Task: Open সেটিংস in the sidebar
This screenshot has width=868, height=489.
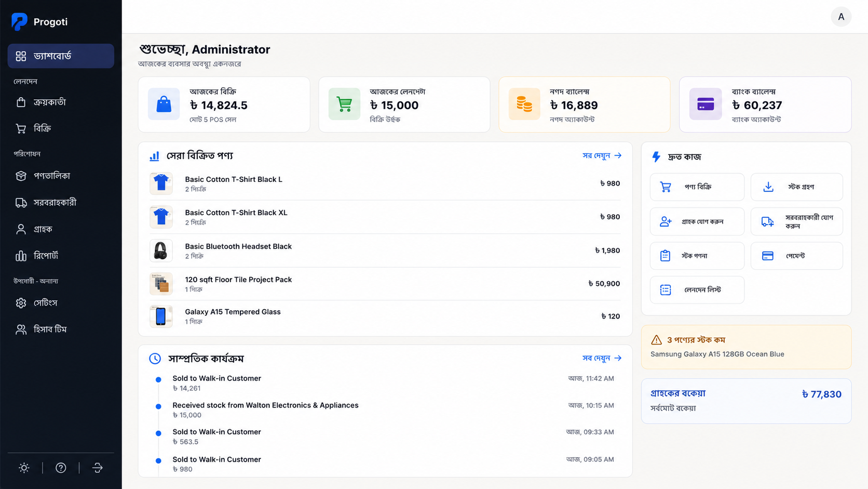Action: tap(61, 302)
